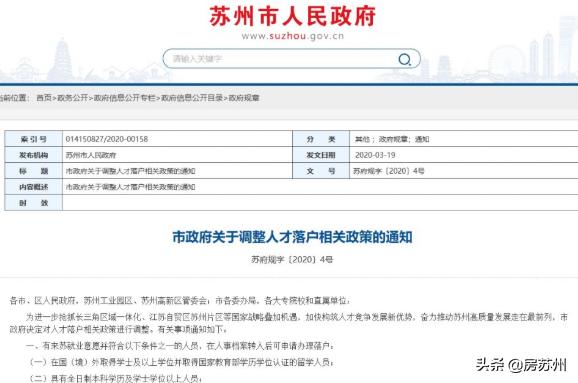Click the line starting 一、有来苏就业意愿
Image resolution: width=578 pixels, height=383 pixels.
point(180,346)
